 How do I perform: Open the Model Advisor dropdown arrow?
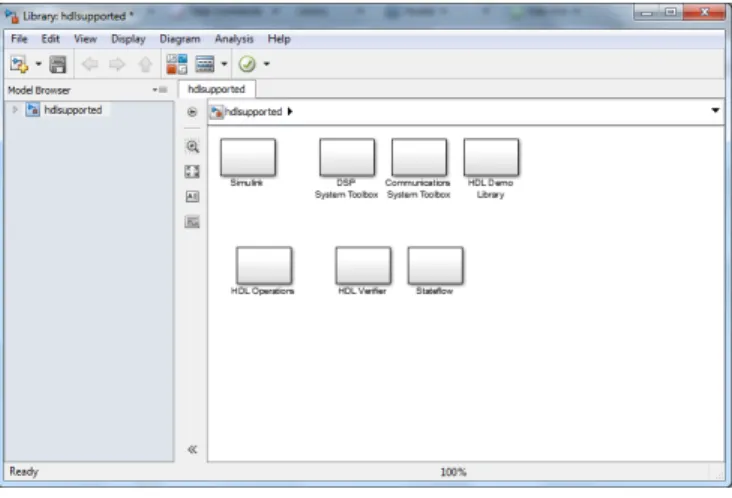click(267, 64)
